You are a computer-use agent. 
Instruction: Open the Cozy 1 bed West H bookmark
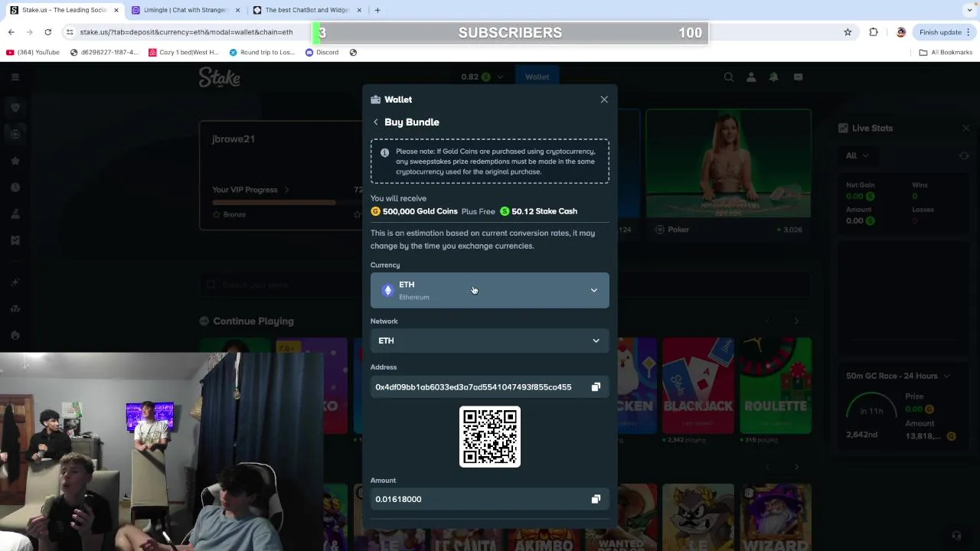(x=184, y=52)
